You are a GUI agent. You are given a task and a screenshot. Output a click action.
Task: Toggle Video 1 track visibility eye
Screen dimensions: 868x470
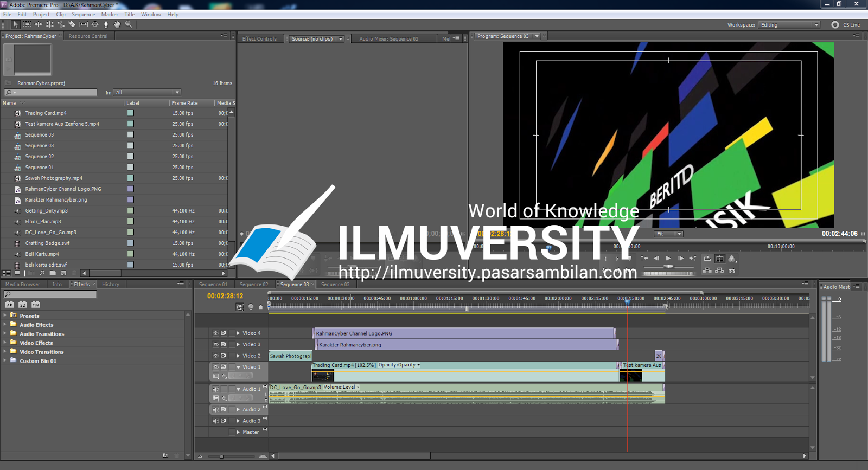click(215, 367)
